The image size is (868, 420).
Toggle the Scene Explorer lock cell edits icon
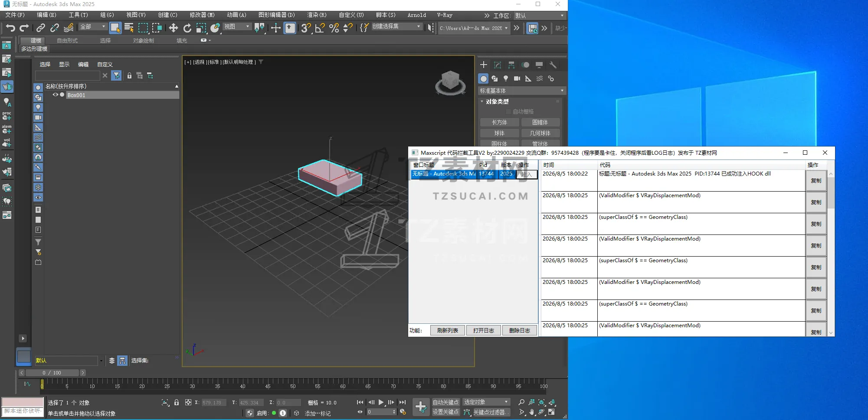[129, 76]
